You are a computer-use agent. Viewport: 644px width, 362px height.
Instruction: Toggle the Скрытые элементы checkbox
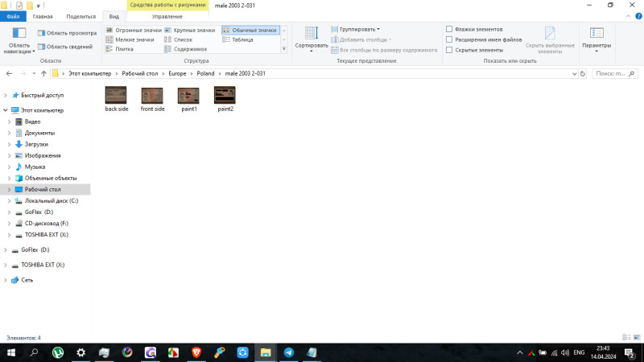[449, 50]
